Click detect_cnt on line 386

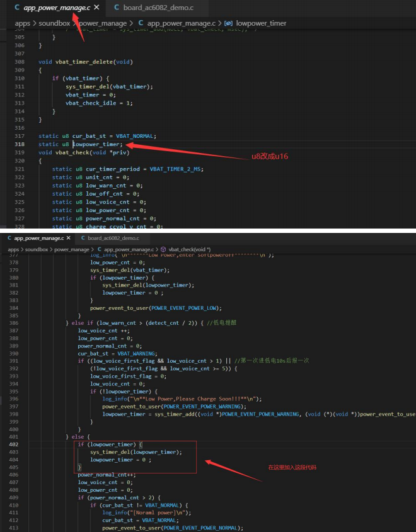(163, 323)
